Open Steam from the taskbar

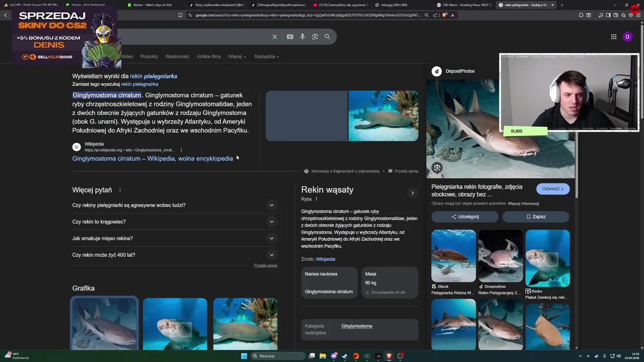(x=345, y=356)
